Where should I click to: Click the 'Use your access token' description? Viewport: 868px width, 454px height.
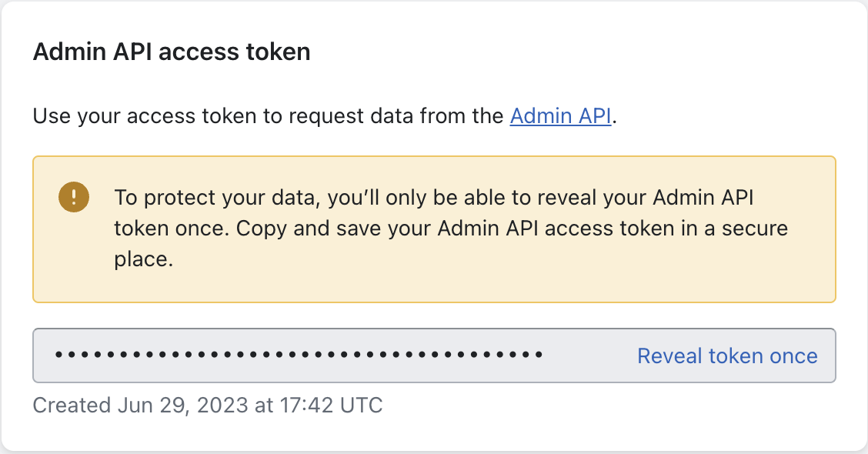click(325, 116)
